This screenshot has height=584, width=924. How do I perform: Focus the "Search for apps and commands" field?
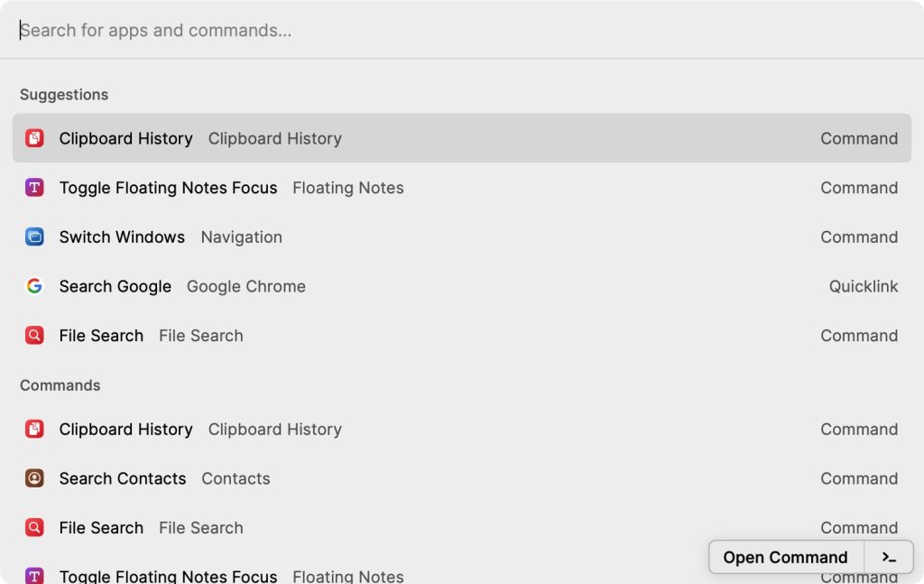point(361,31)
